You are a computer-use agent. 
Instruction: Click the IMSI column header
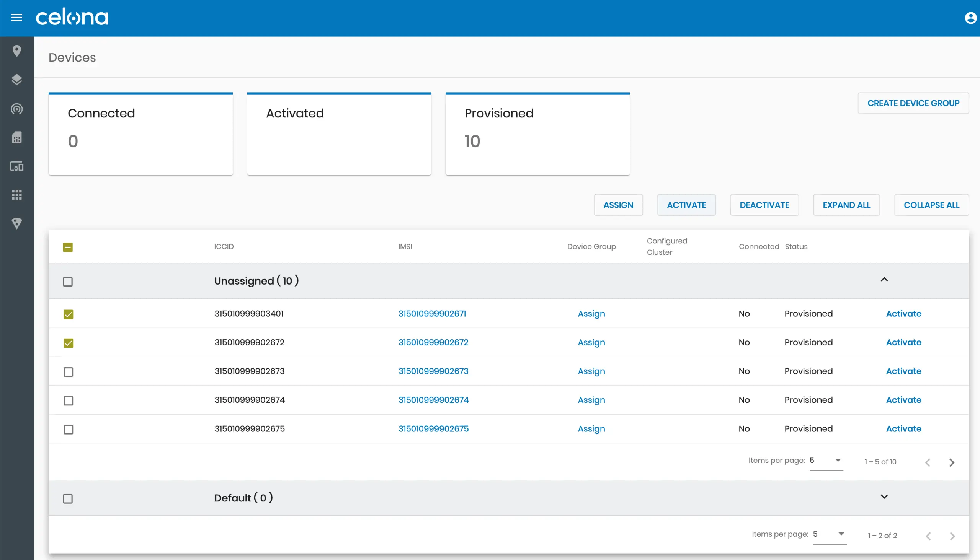[405, 247]
